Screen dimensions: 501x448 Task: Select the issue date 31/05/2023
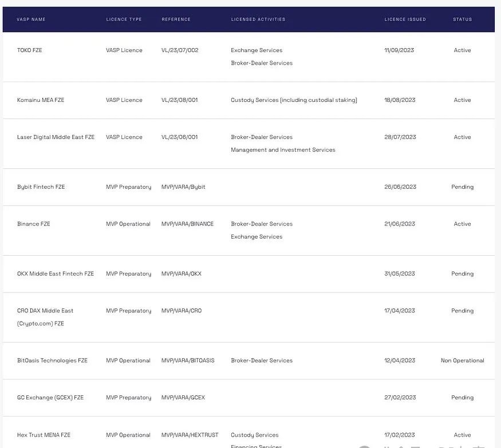[400, 273]
